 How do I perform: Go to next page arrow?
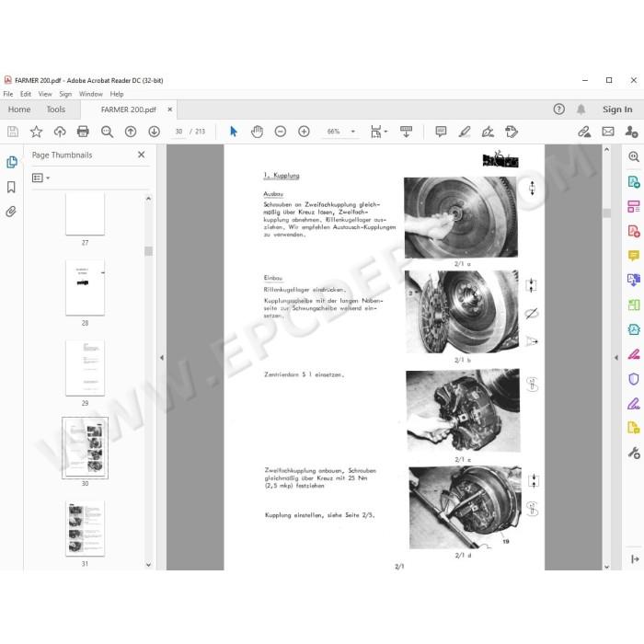click(x=154, y=132)
